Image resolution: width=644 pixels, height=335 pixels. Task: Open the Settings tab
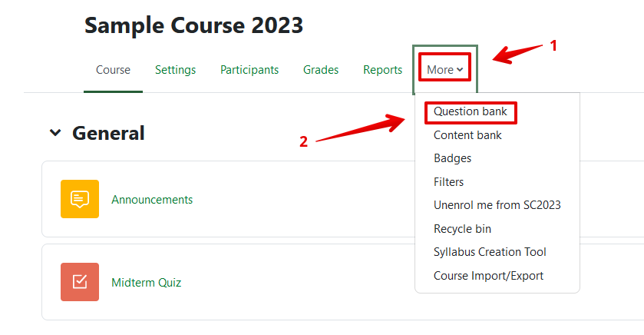pyautogui.click(x=175, y=70)
